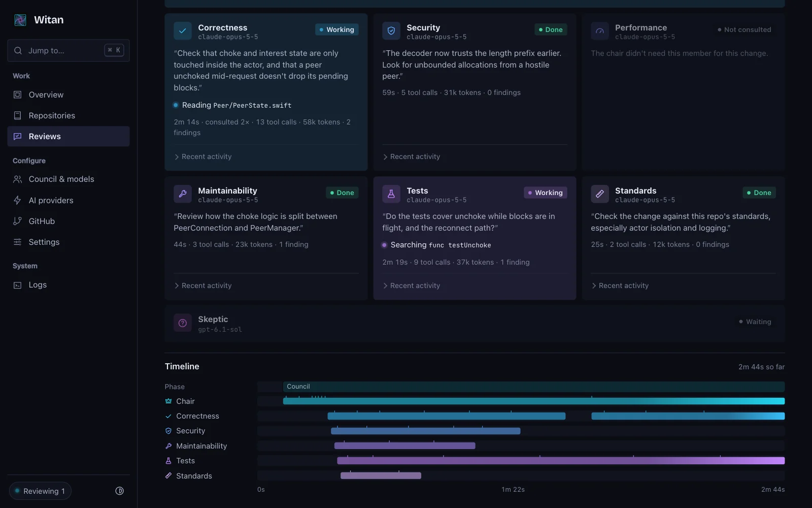The width and height of the screenshot is (812, 508).
Task: Click the func testUnchoke search text
Action: click(460, 245)
